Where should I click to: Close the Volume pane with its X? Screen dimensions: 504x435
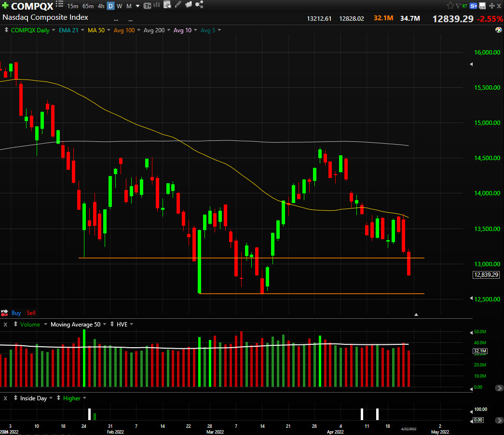tap(5, 325)
